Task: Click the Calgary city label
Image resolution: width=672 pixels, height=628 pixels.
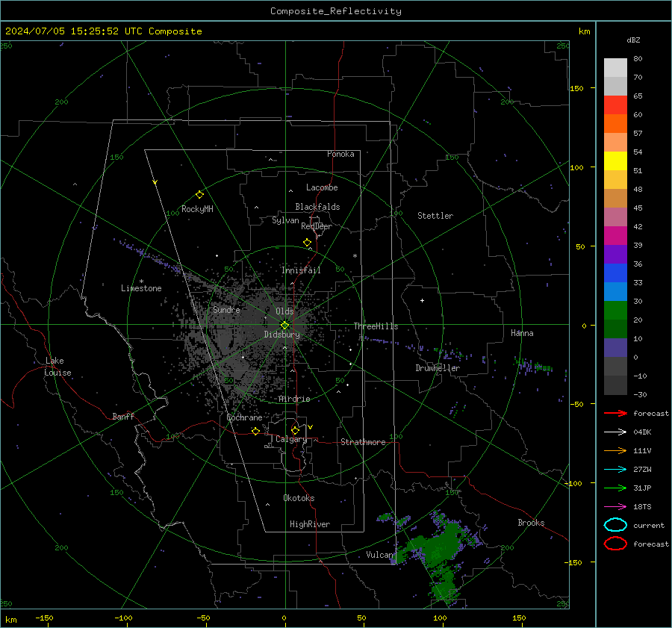Action: point(291,439)
